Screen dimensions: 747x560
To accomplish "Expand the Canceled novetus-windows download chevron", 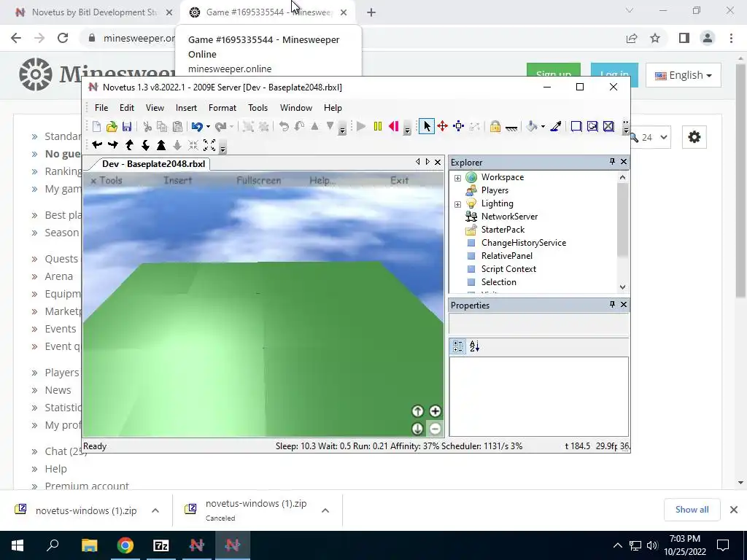I will click(x=325, y=510).
